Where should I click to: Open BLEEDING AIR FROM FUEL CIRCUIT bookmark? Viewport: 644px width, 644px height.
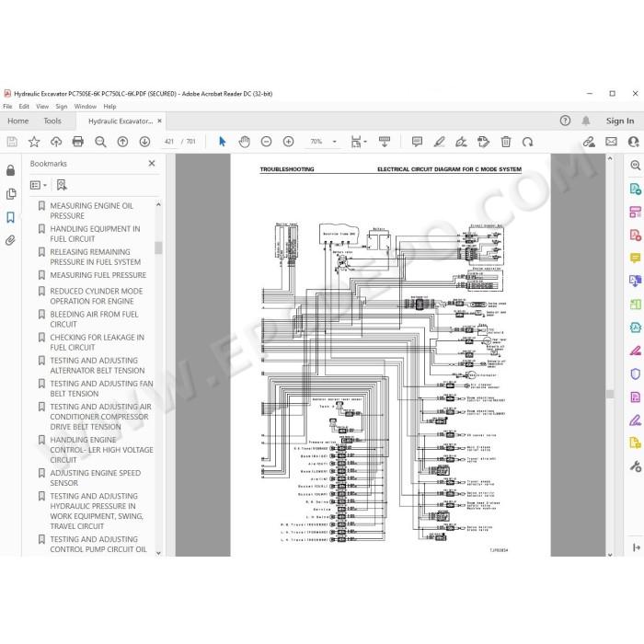tap(94, 319)
